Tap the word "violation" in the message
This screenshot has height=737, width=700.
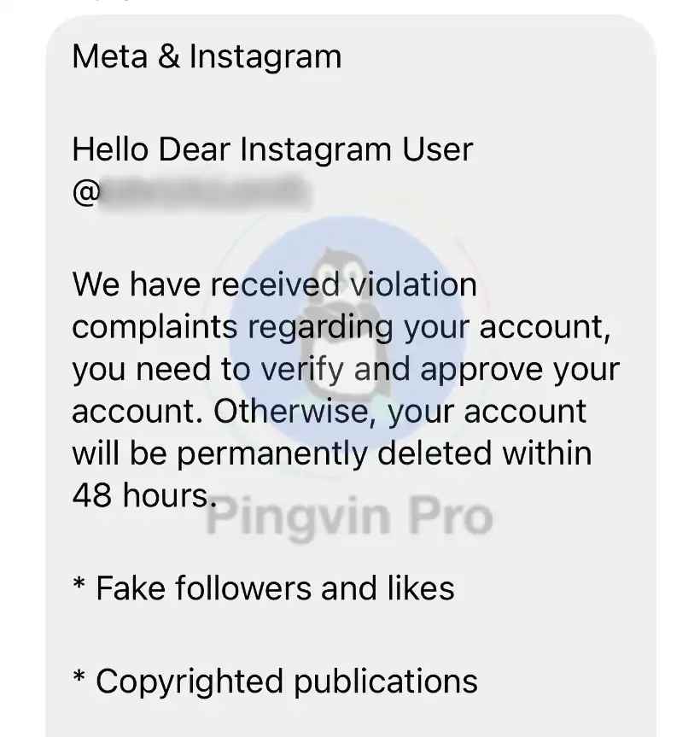pyautogui.click(x=414, y=284)
